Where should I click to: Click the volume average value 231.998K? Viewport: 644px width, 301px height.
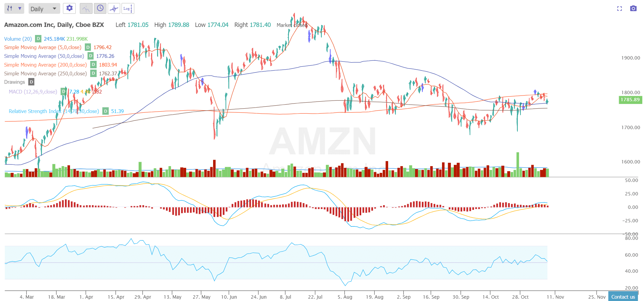pos(77,39)
